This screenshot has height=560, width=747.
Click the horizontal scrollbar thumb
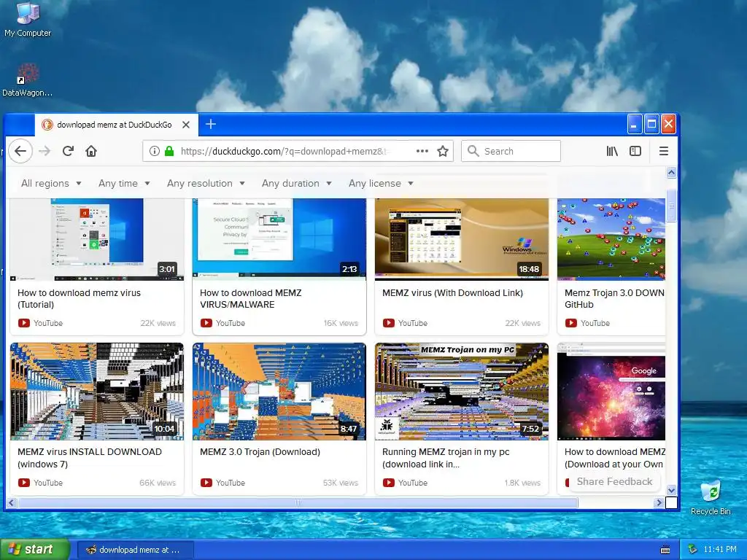[298, 502]
